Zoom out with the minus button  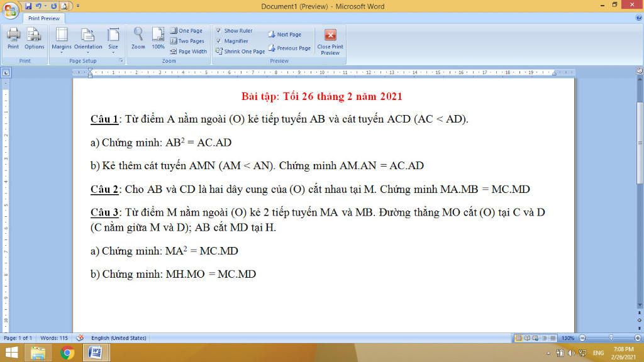(582, 337)
